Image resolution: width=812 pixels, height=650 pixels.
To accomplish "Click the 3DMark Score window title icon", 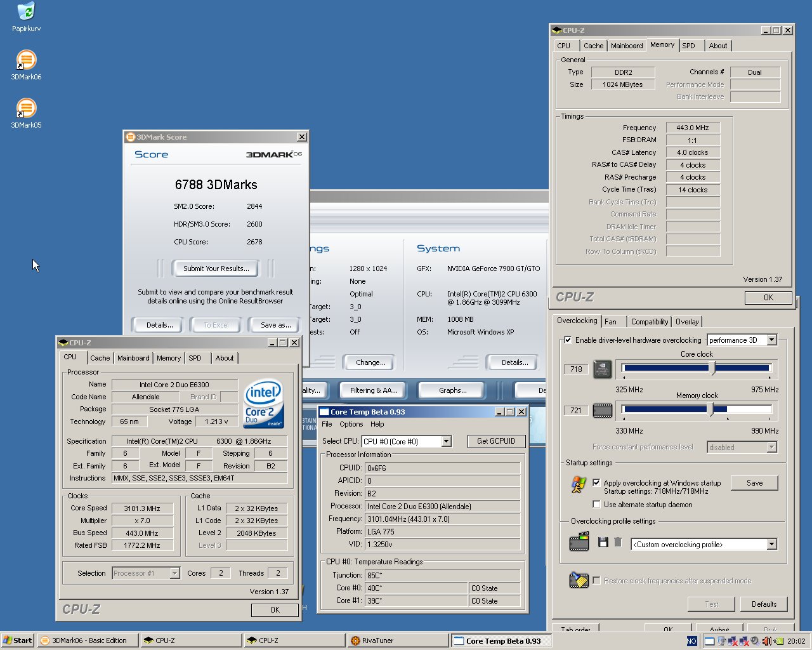I will [131, 137].
